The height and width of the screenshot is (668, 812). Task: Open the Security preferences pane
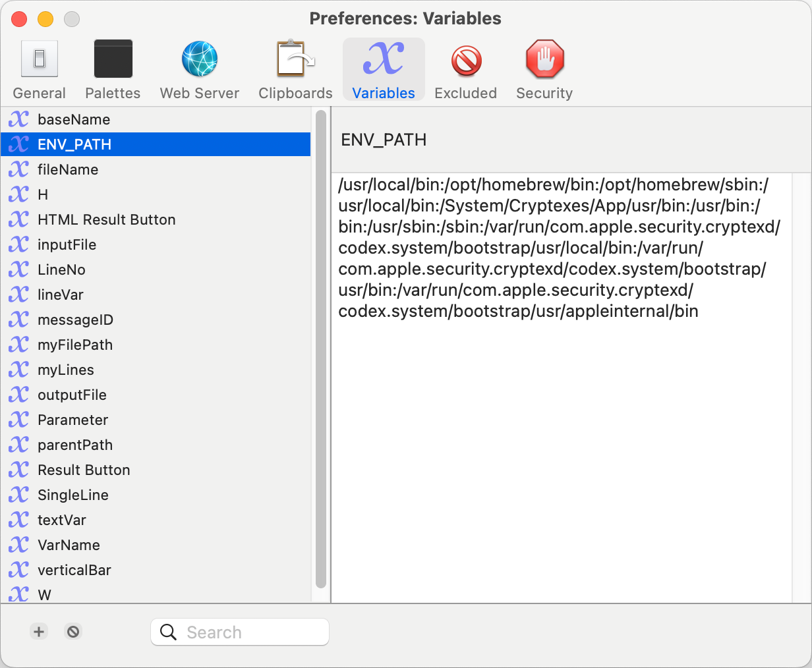click(x=544, y=70)
